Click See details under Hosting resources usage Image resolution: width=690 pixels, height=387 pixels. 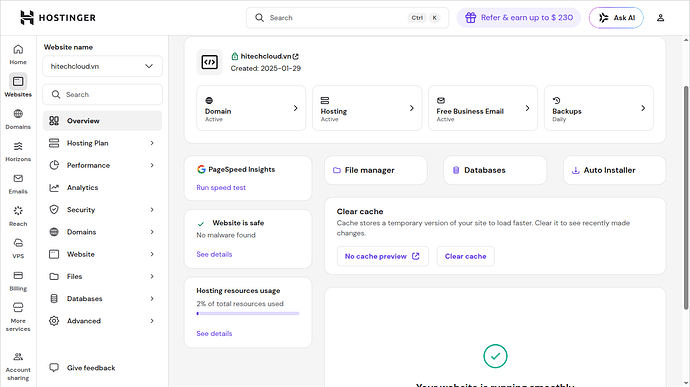[214, 333]
